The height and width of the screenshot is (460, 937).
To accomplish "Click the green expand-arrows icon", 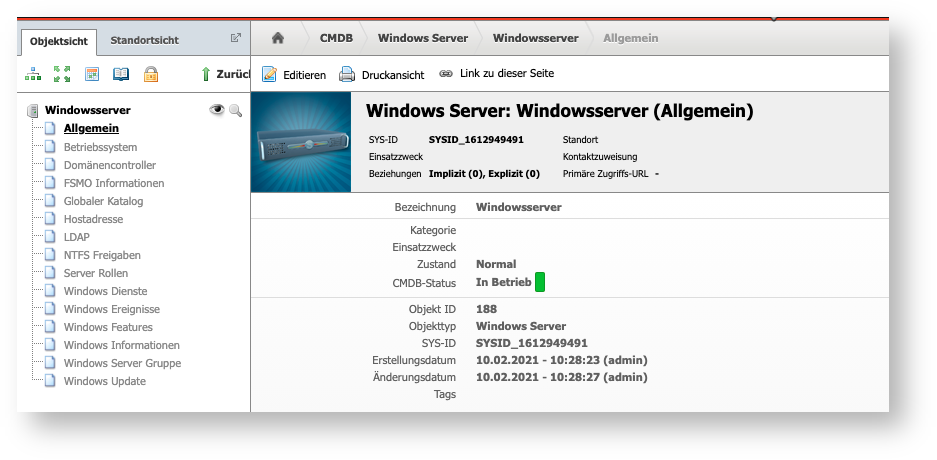I will pyautogui.click(x=62, y=74).
